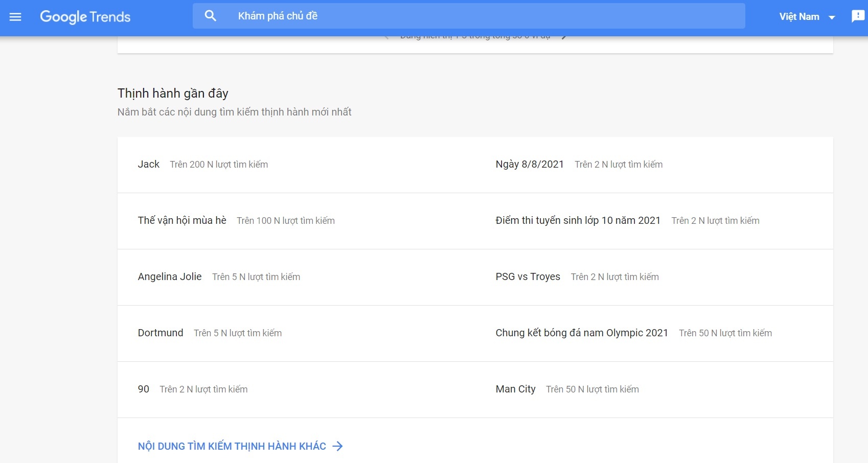Click the dropdown arrow next to Việt Nam
This screenshot has width=868, height=463.
[832, 17]
